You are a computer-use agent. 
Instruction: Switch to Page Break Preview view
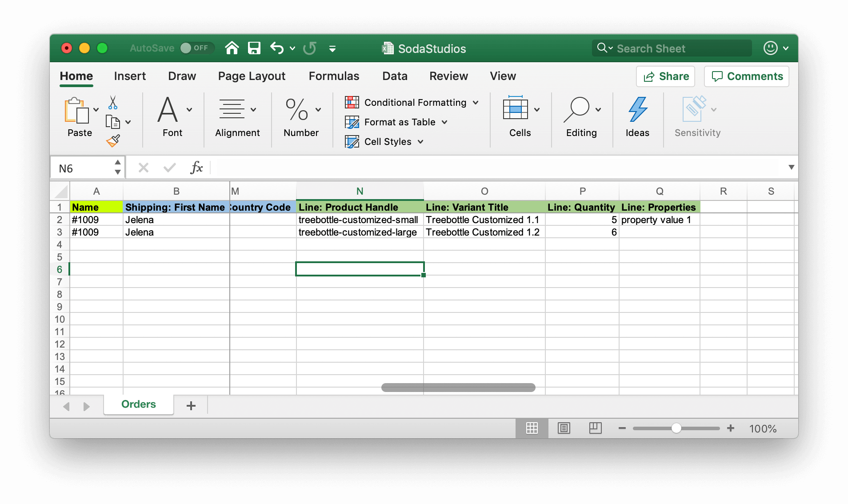(x=595, y=428)
